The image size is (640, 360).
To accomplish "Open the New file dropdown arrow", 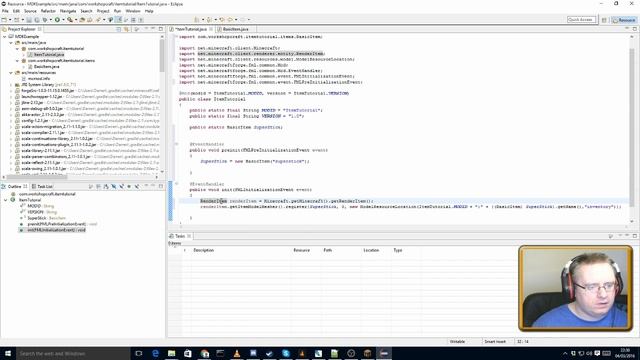I will (x=10, y=20).
